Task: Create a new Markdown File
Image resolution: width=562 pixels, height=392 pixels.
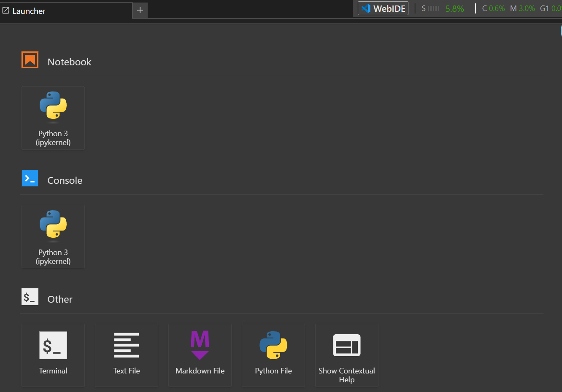Action: tap(200, 355)
